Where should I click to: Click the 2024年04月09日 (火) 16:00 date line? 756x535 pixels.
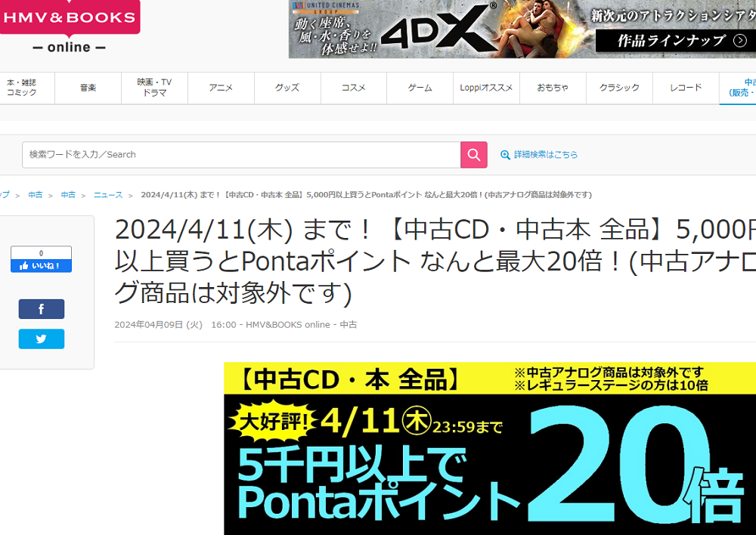coord(236,325)
